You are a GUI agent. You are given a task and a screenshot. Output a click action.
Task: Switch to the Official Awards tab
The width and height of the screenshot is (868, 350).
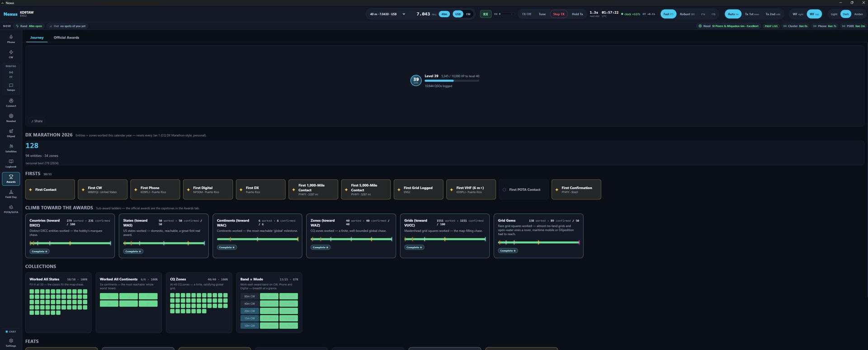pyautogui.click(x=66, y=38)
